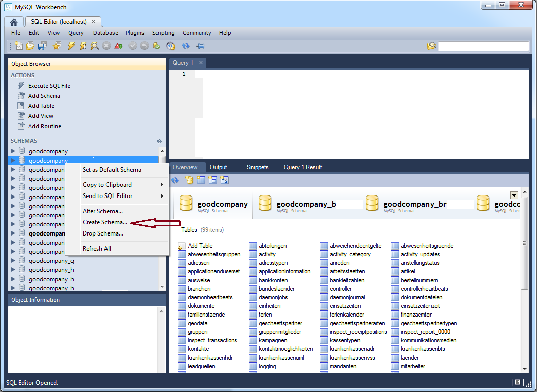Viewport: 537px width, 392px height.
Task: Execute statement under cursor lightning-cursor icon
Action: 83,46
